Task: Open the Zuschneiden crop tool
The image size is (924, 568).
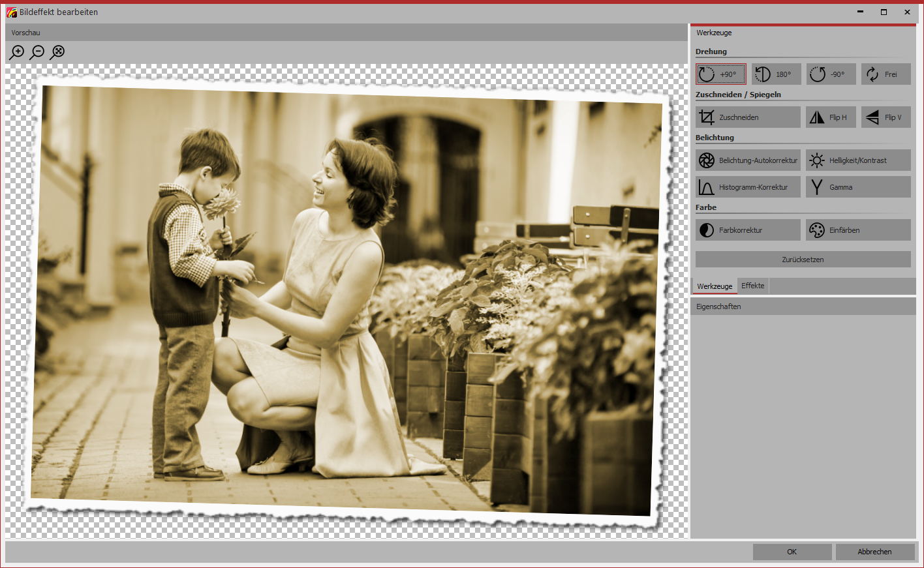Action: coord(748,117)
